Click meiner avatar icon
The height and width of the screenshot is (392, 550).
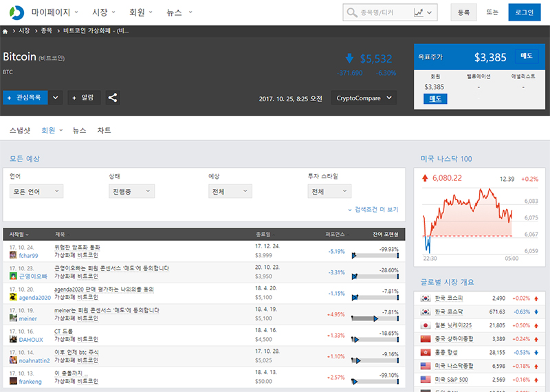[x=13, y=318]
